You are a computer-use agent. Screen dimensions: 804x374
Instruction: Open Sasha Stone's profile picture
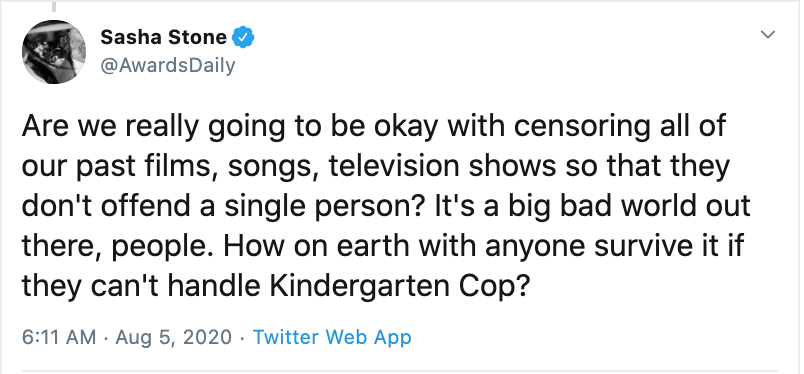[x=53, y=52]
